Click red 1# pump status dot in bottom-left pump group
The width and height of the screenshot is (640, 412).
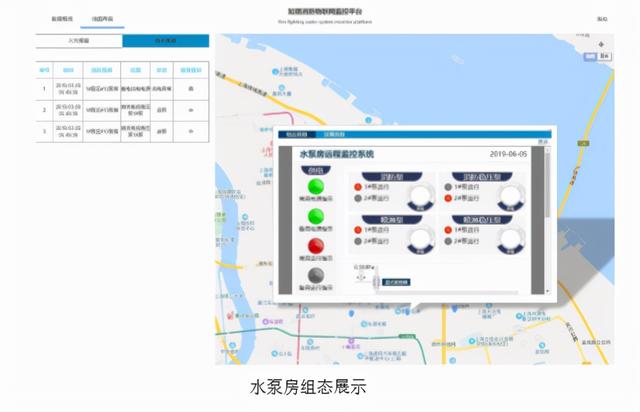point(358,230)
